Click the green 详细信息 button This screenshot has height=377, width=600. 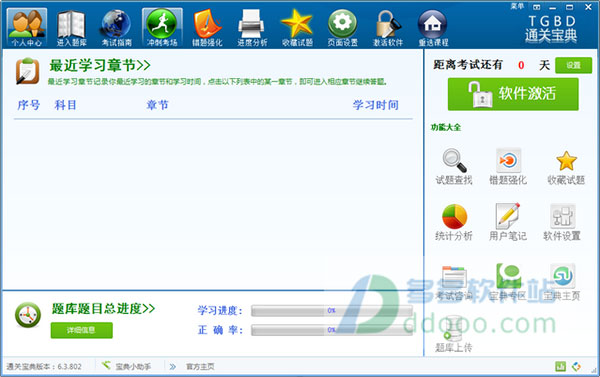[82, 330]
